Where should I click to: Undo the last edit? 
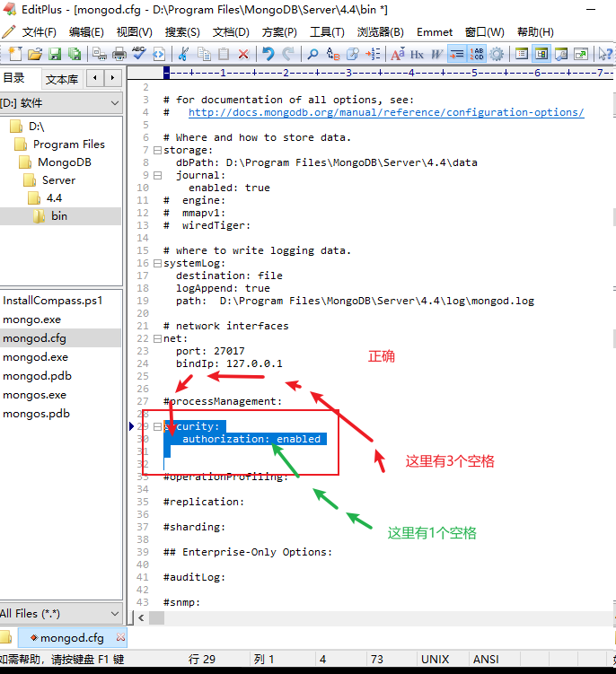(x=268, y=54)
